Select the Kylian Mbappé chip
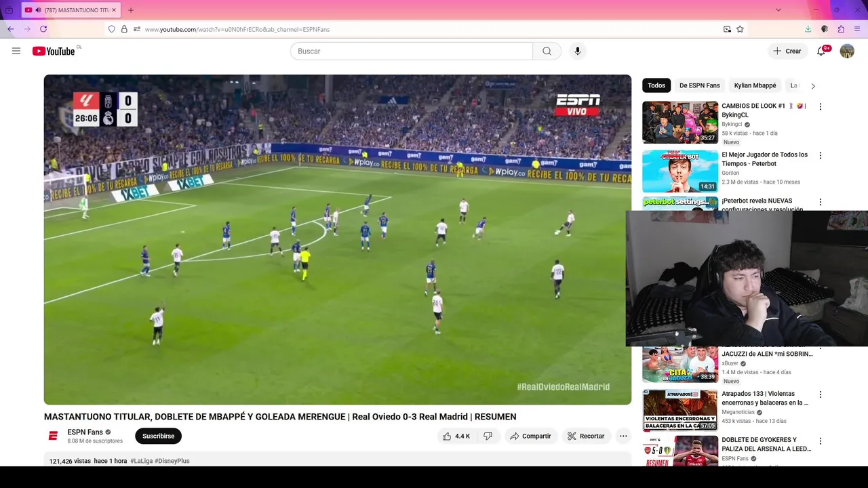This screenshot has height=488, width=868. click(x=755, y=85)
